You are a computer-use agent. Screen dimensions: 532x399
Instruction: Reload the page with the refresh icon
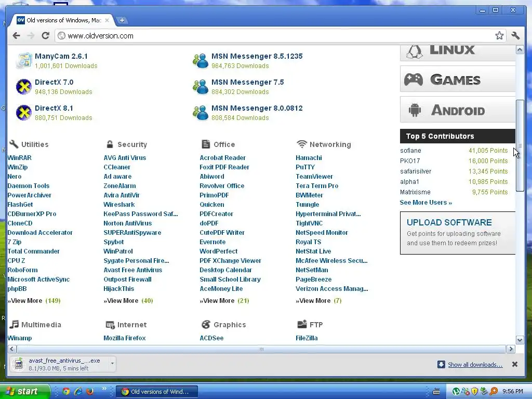point(46,36)
